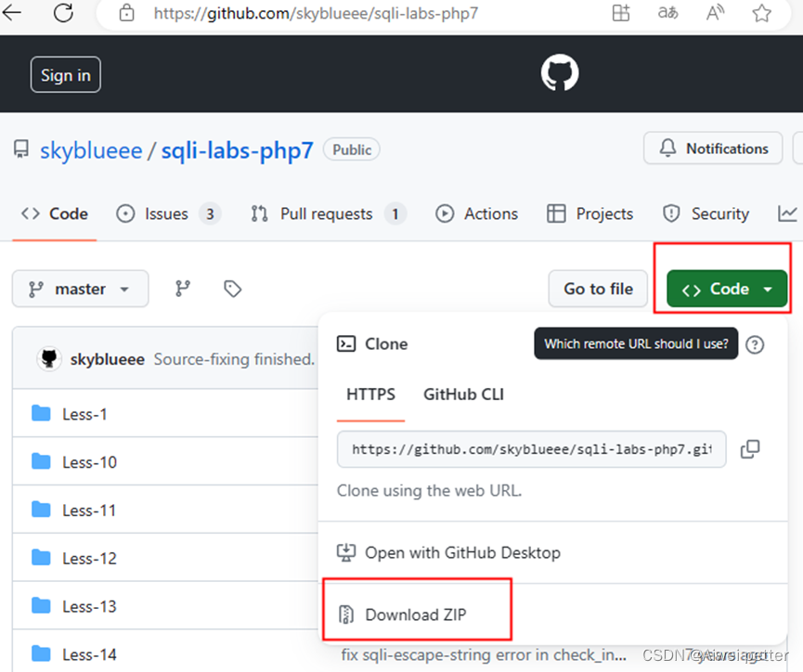Open skyblueee commit author link
Screen dimensions: 803x672
pyautogui.click(x=108, y=359)
